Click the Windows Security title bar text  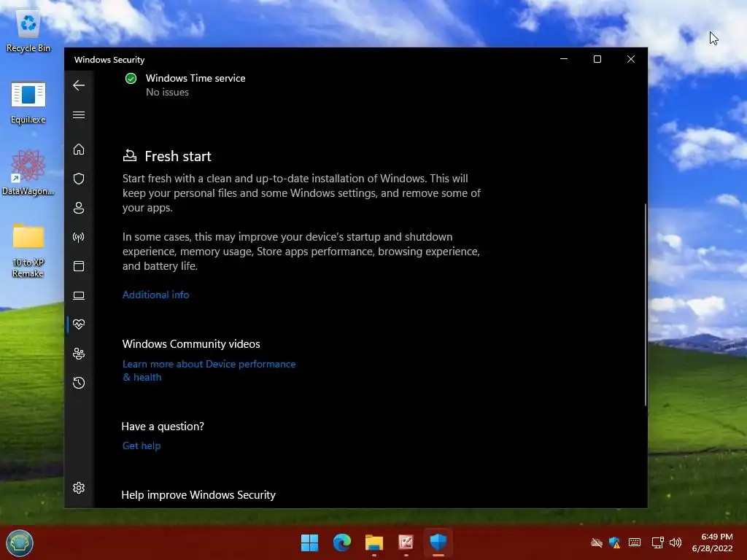point(109,60)
